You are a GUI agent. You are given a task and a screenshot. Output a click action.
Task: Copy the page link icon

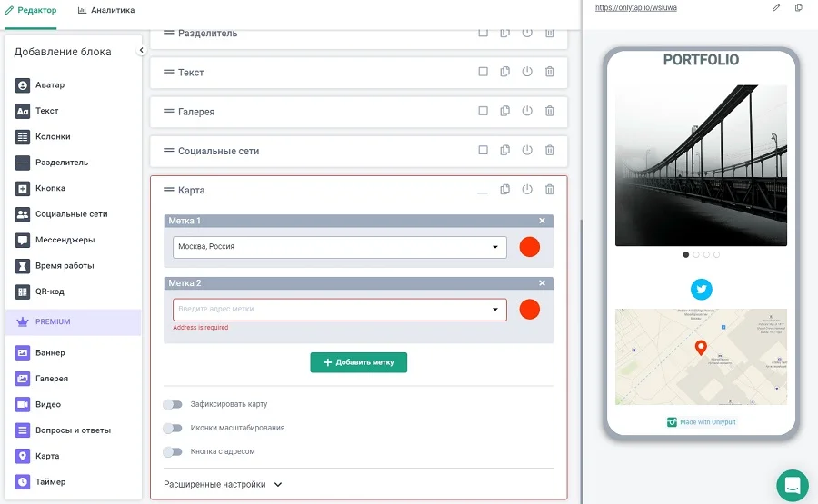[799, 8]
